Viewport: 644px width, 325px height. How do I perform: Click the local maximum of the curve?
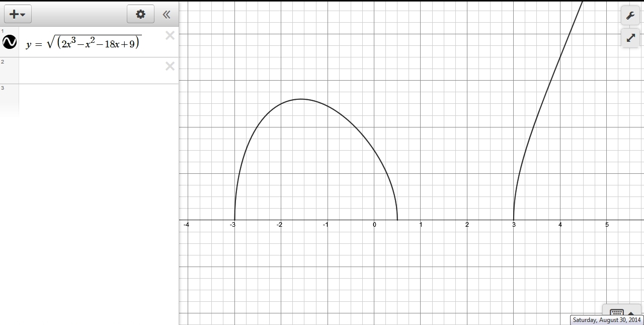coord(301,99)
